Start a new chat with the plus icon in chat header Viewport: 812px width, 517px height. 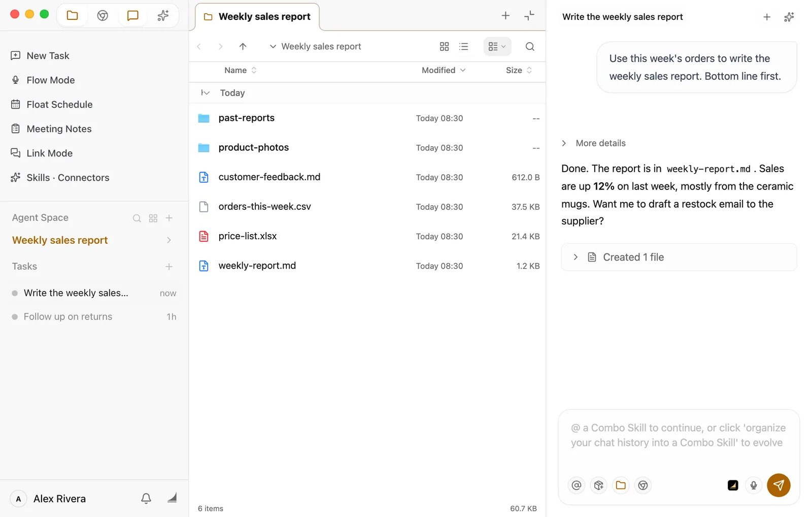(767, 17)
